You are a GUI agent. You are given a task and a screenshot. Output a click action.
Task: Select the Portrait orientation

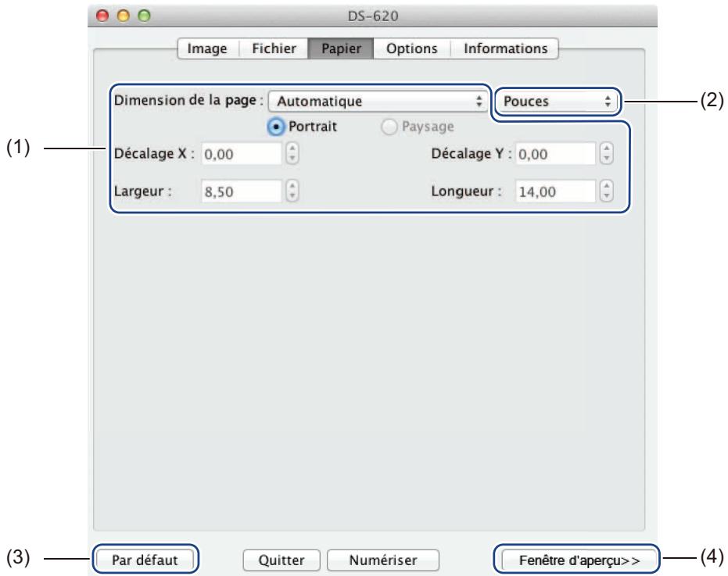pyautogui.click(x=276, y=127)
